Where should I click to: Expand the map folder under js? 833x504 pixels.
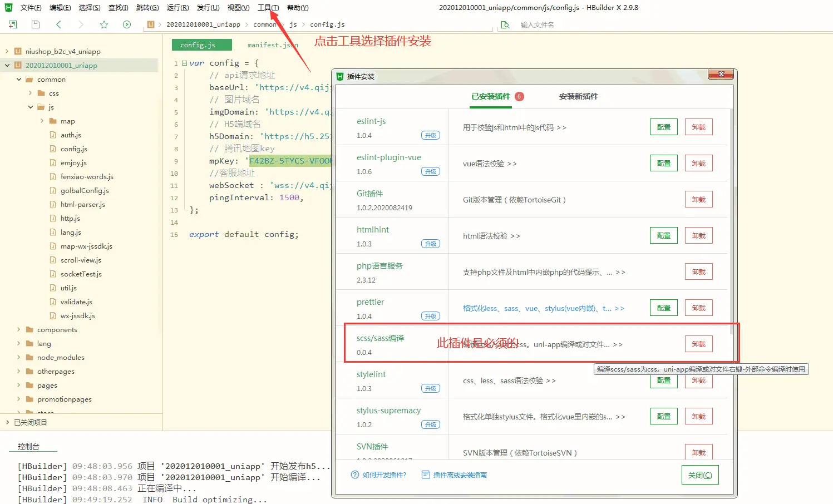(x=42, y=121)
